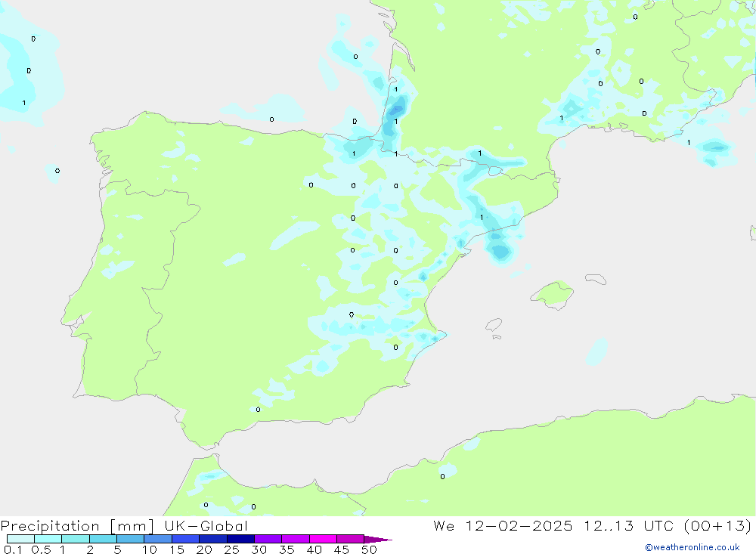
Task: Click the 45–50 mm legend color swatch
Action: (351, 539)
